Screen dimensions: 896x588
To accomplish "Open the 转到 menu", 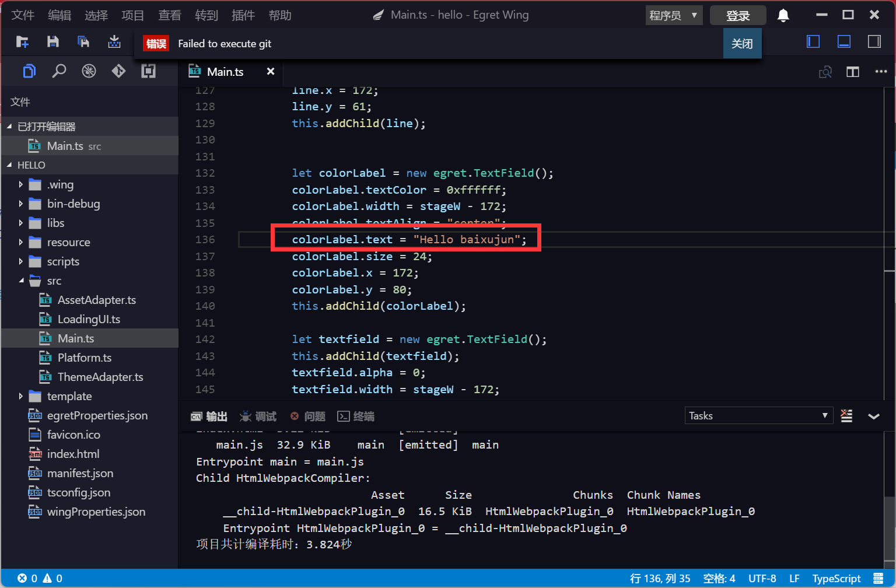I will [206, 15].
